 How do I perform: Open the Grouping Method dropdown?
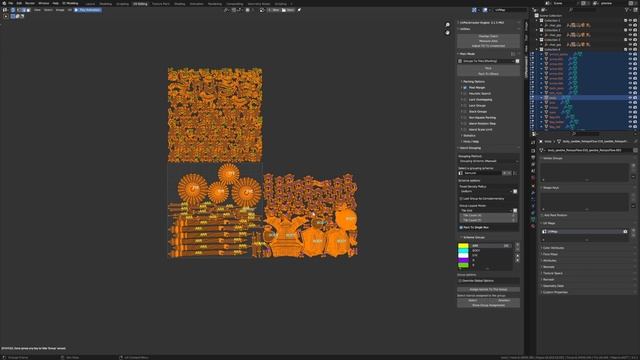(x=489, y=161)
